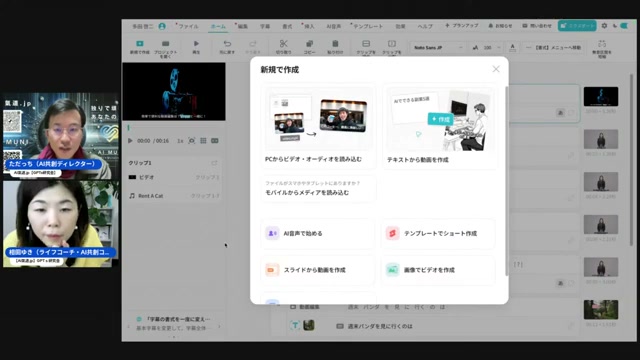The height and width of the screenshot is (360, 640).
Task: Choose テキストから動画を作成 card
Action: [440, 126]
